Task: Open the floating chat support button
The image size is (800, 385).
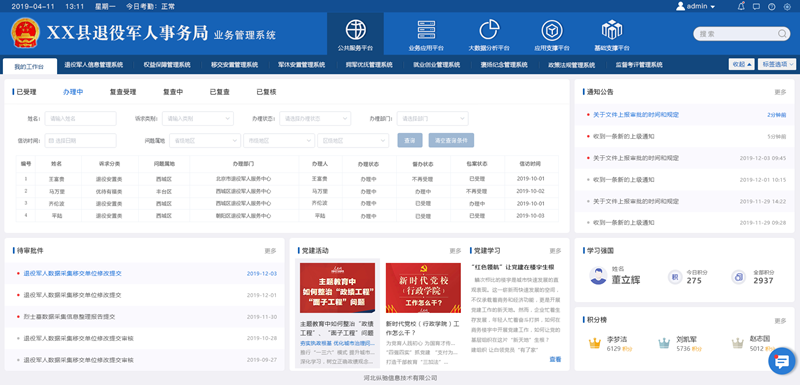Action: click(782, 361)
